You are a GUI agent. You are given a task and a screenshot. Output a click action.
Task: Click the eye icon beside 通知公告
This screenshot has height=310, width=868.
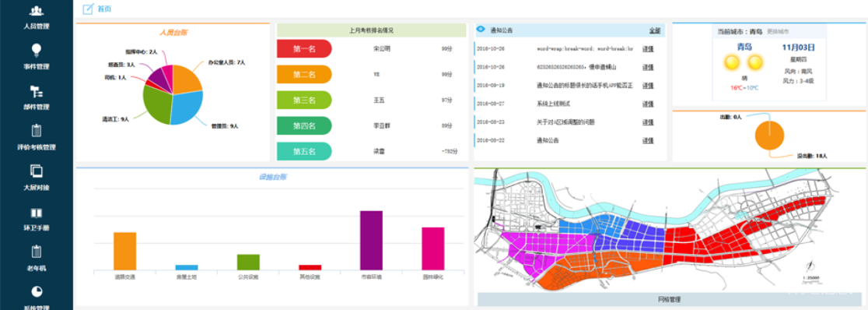(x=481, y=30)
